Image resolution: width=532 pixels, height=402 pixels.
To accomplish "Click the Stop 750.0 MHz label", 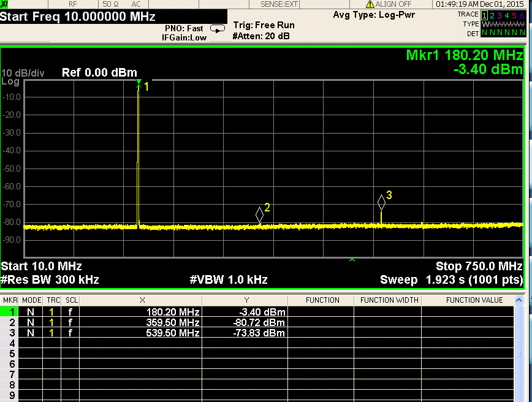I will tap(479, 267).
